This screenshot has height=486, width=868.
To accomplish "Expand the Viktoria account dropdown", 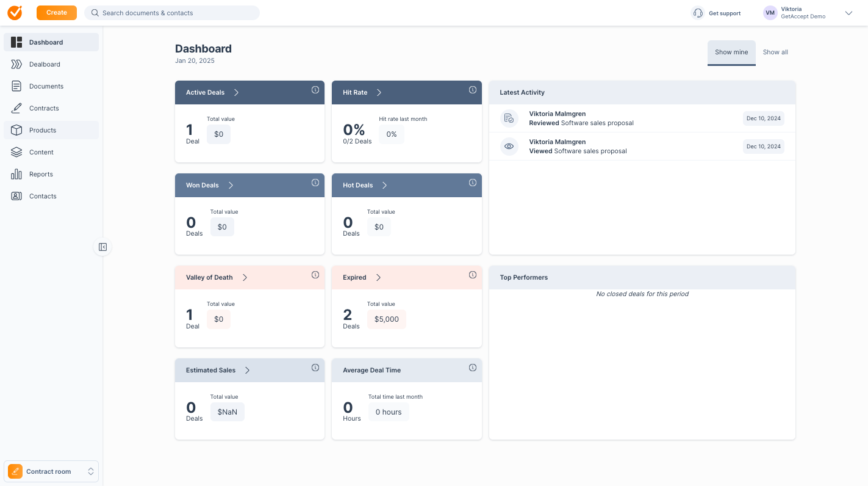I will pyautogui.click(x=848, y=13).
